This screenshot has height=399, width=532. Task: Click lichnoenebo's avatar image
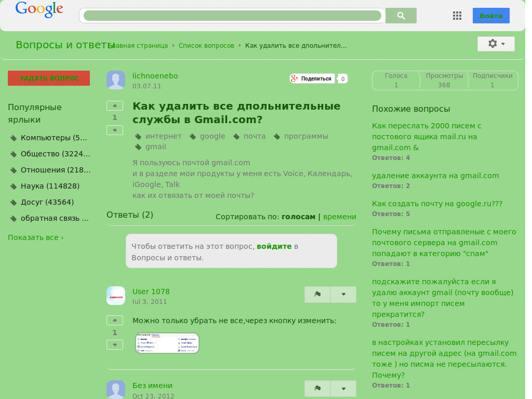[x=116, y=80]
